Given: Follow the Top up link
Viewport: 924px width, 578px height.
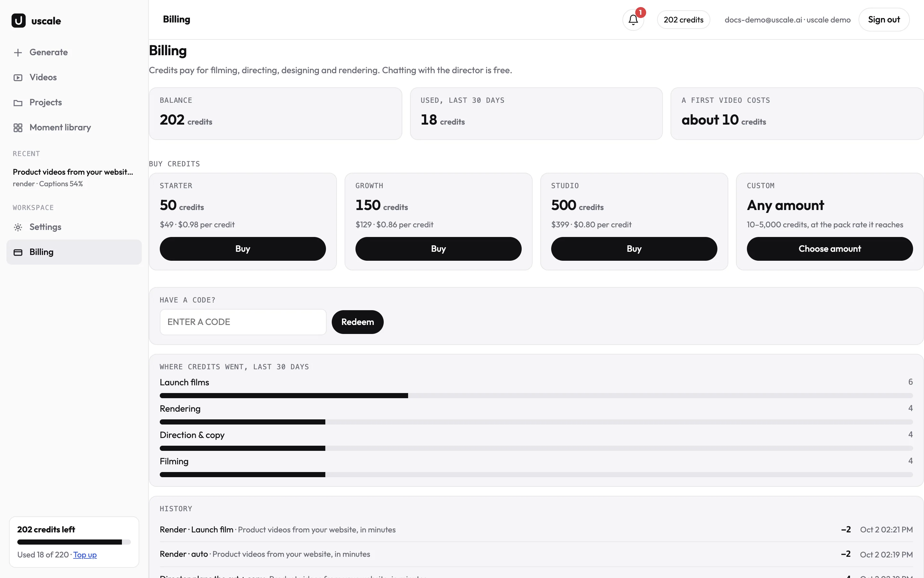Looking at the screenshot, I should pyautogui.click(x=85, y=555).
